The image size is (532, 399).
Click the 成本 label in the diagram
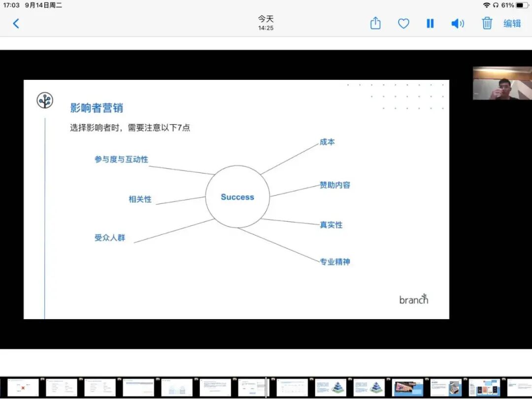pyautogui.click(x=326, y=142)
